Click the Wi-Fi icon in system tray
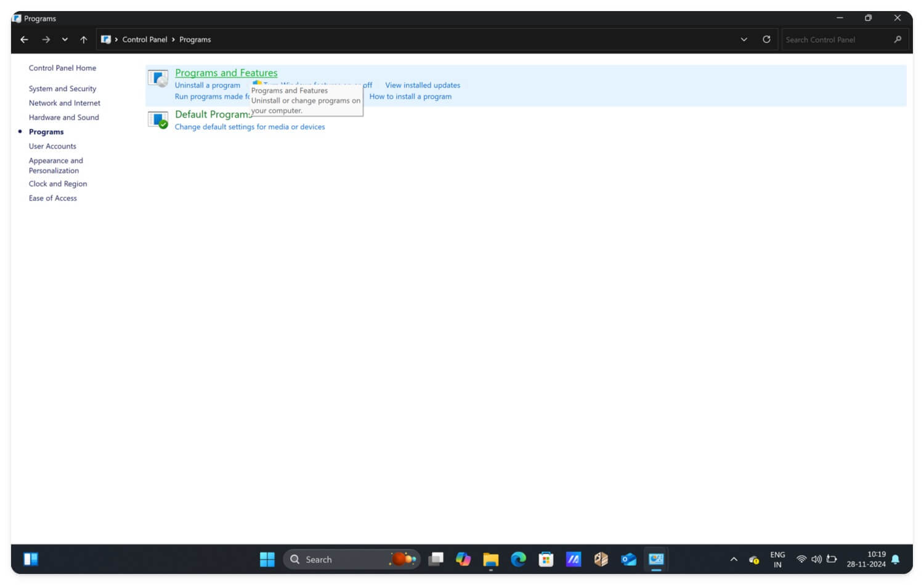924x585 pixels. 801,559
